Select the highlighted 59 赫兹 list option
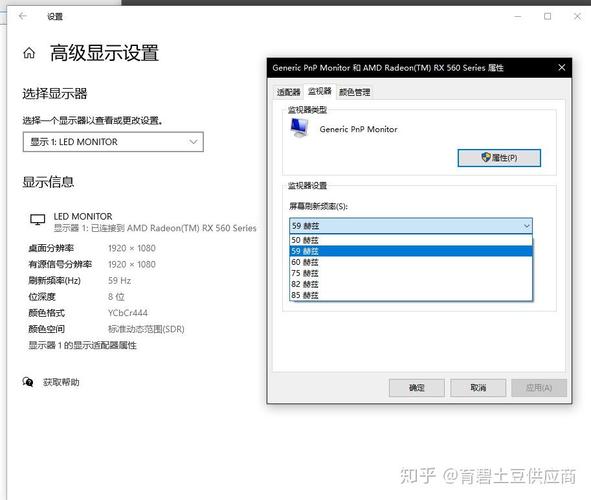Viewport: 591px width, 500px height. (x=411, y=251)
